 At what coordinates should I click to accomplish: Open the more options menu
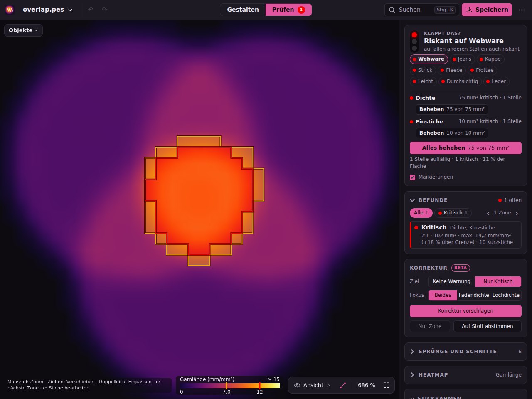(521, 10)
